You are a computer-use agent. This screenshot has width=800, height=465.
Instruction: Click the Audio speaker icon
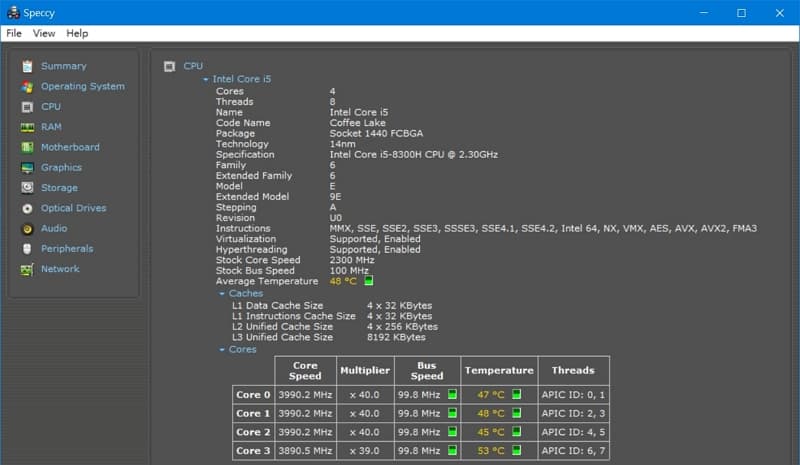pyautogui.click(x=28, y=229)
